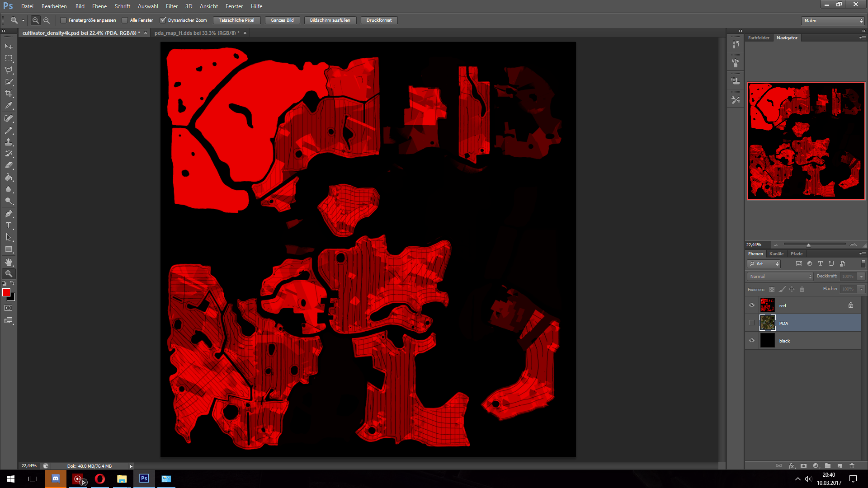Enable Fenstergröße anpassen checkbox
The width and height of the screenshot is (868, 488).
coord(64,20)
